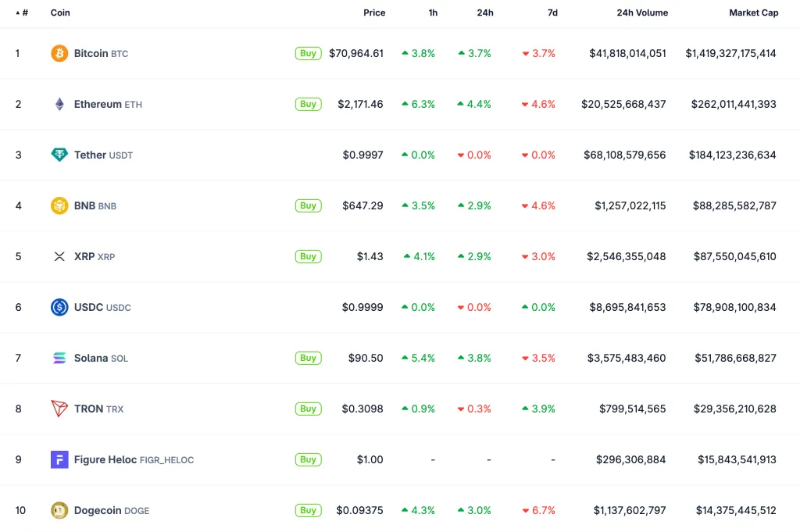
Task: Click the USDC coin icon
Action: coord(59,307)
